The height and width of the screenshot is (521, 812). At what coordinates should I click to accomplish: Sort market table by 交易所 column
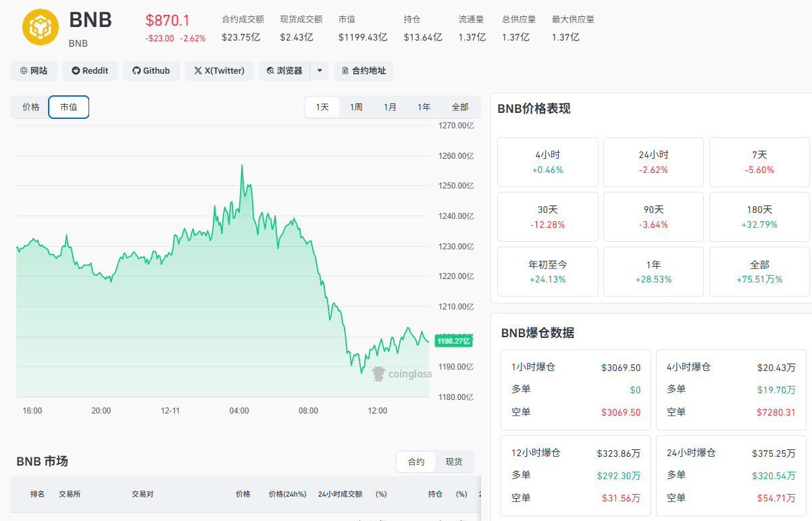[70, 494]
